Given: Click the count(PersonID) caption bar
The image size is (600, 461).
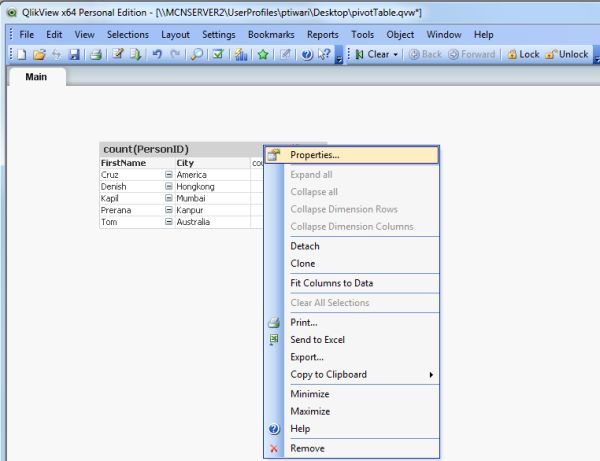Looking at the screenshot, I should pyautogui.click(x=181, y=149).
